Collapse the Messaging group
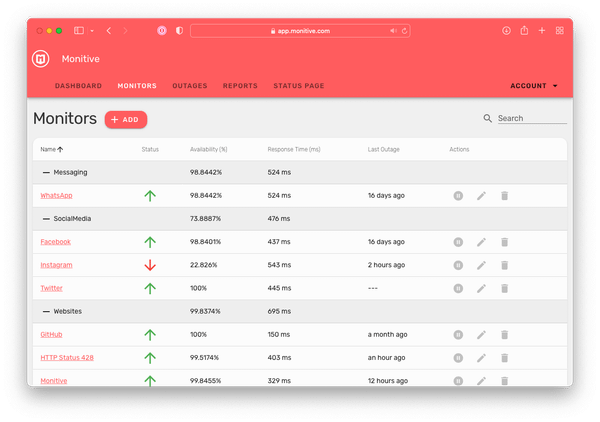The height and width of the screenshot is (422, 600). [x=46, y=173]
